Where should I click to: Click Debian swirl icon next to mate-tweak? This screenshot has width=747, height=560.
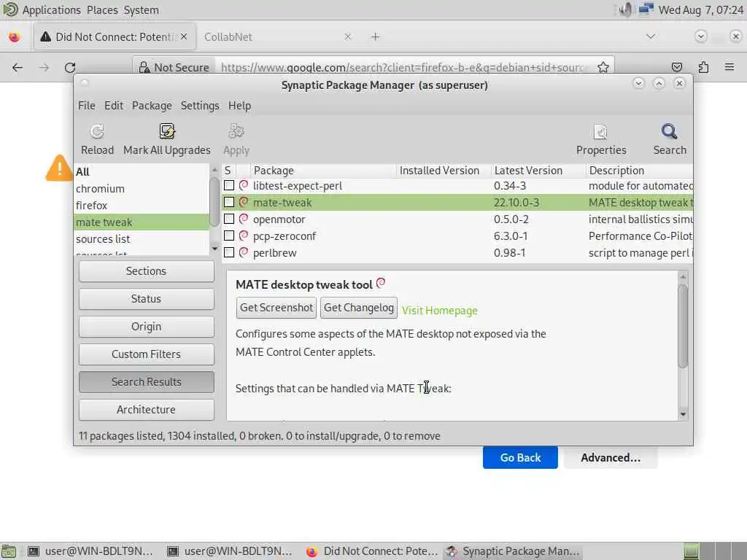point(244,202)
